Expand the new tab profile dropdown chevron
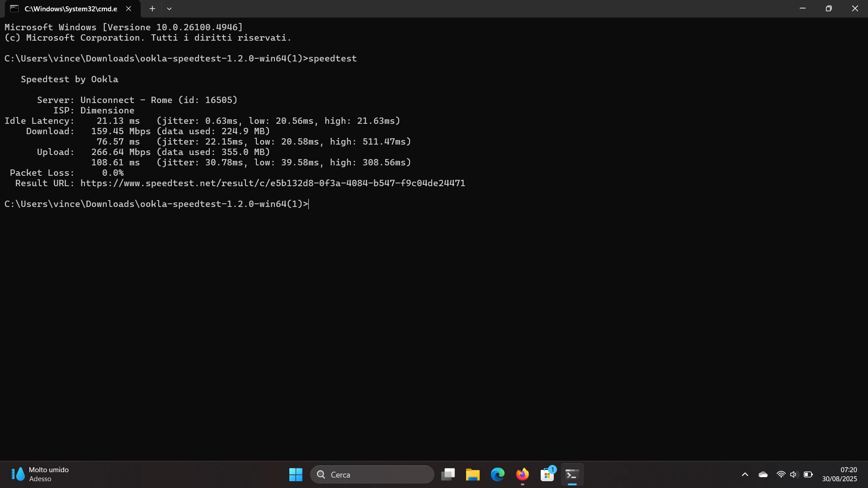The image size is (868, 488). (169, 9)
